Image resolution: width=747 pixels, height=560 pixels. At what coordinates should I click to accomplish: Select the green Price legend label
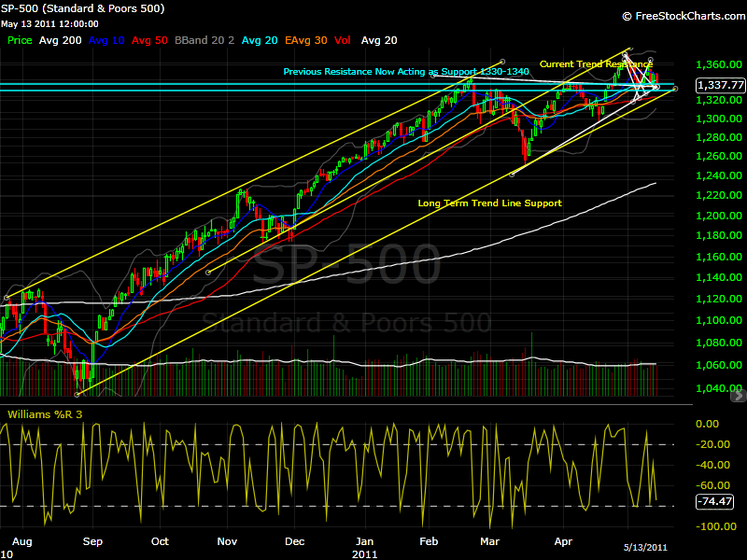tap(20, 40)
